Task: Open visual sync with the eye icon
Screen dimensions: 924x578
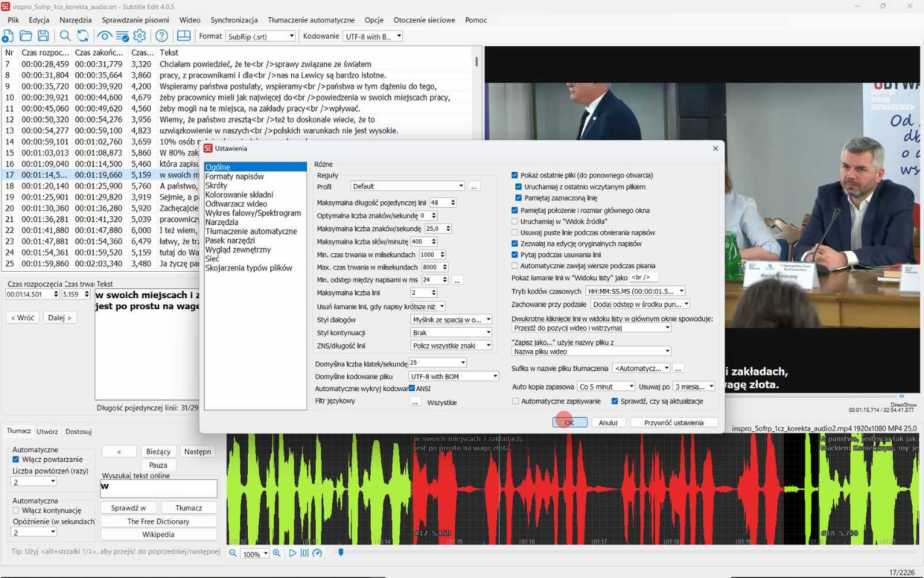Action: [105, 36]
